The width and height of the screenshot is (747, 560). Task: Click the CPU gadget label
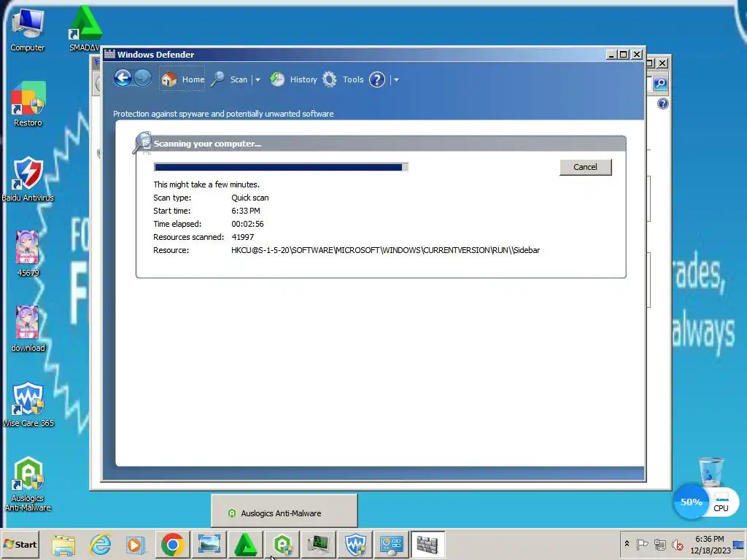(721, 507)
